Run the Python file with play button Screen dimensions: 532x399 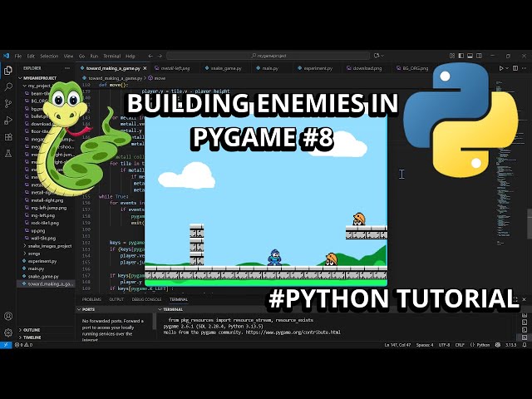click(501, 68)
